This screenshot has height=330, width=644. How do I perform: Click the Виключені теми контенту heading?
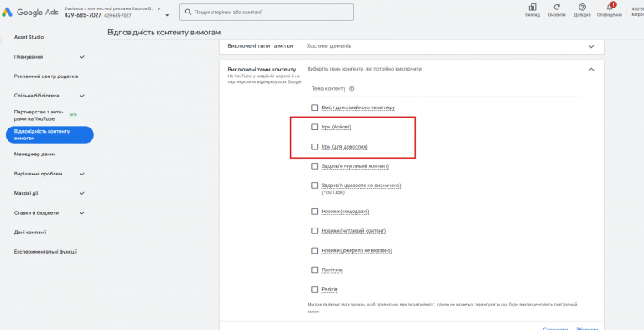click(x=262, y=70)
